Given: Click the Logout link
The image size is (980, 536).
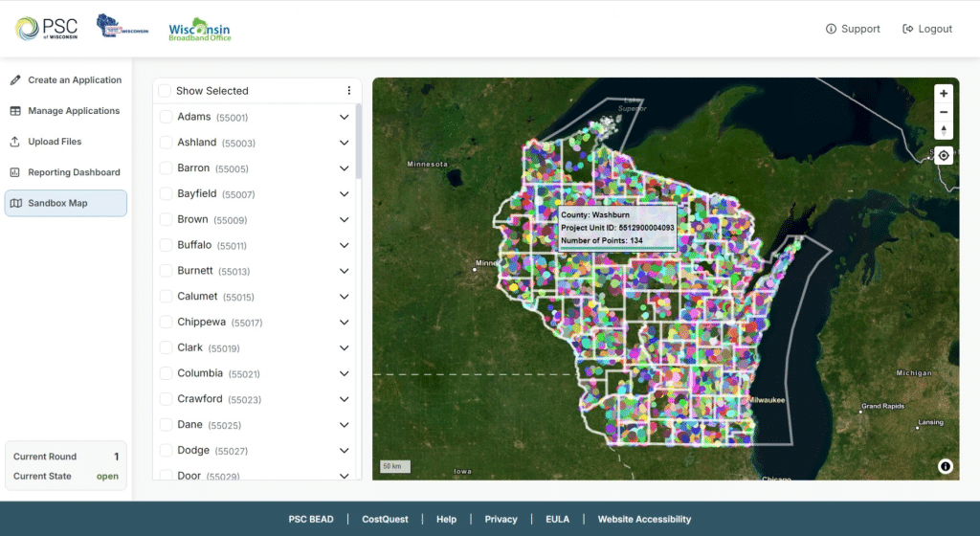Looking at the screenshot, I should [x=927, y=29].
